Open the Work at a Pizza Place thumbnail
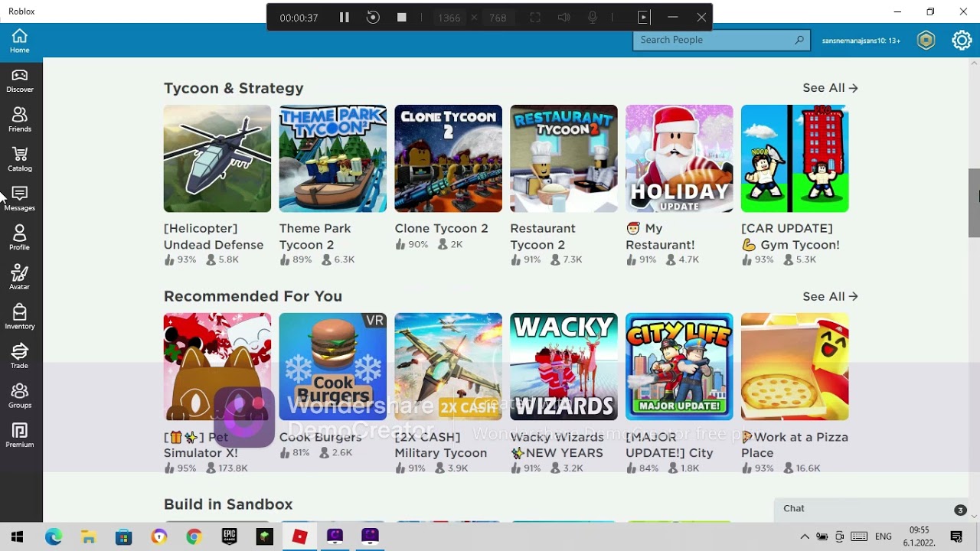This screenshot has height=551, width=980. point(795,367)
